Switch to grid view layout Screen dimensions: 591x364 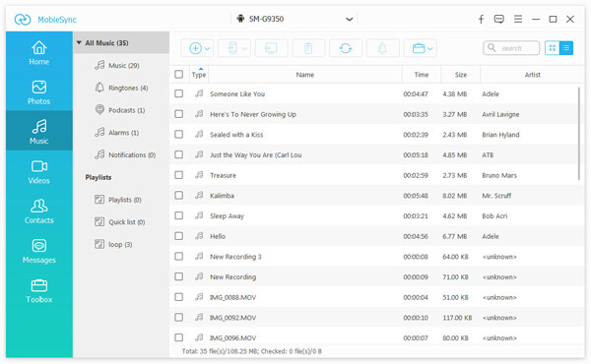(x=553, y=48)
